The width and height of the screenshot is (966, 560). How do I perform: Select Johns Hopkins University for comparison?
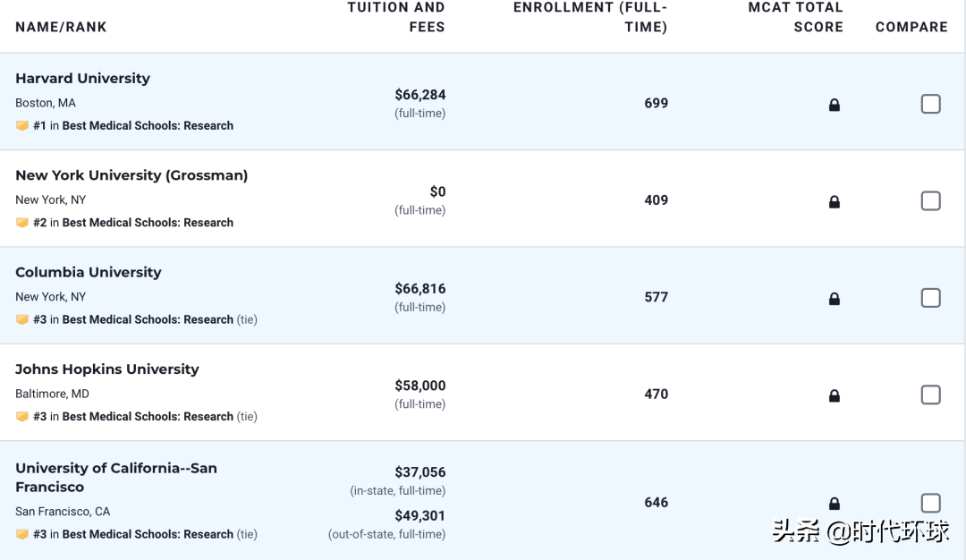pos(930,395)
